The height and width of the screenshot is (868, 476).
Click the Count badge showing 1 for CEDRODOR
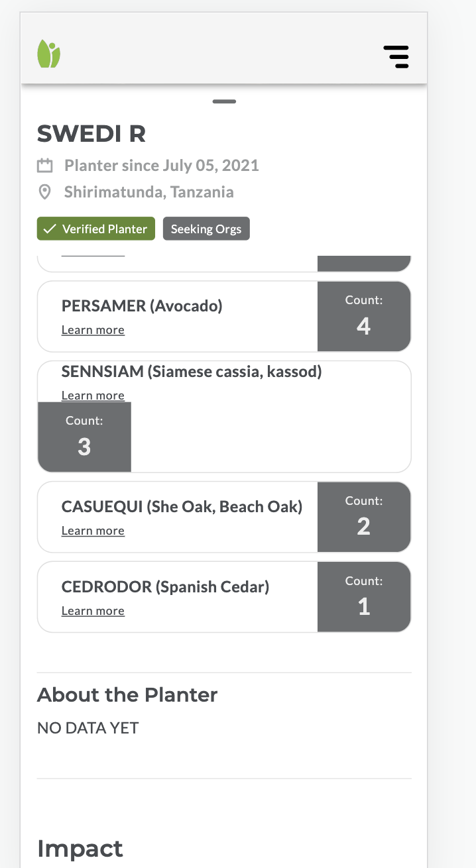click(x=364, y=596)
